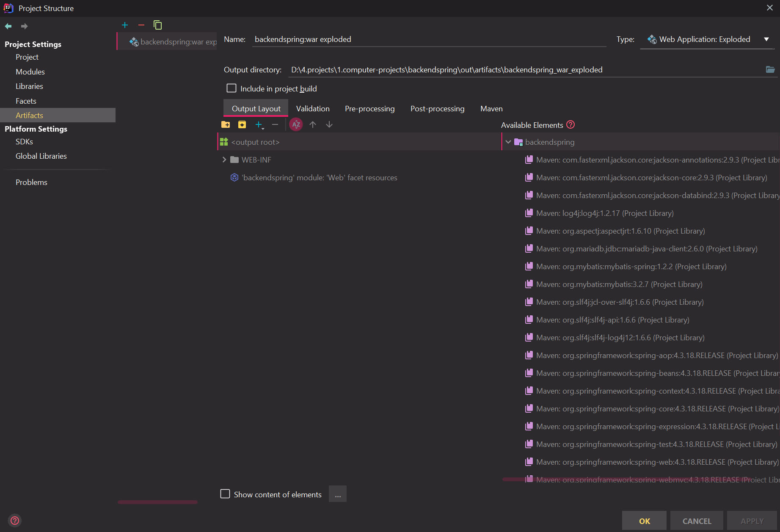Click the Back navigation arrow
This screenshot has height=532, width=780.
tap(8, 26)
